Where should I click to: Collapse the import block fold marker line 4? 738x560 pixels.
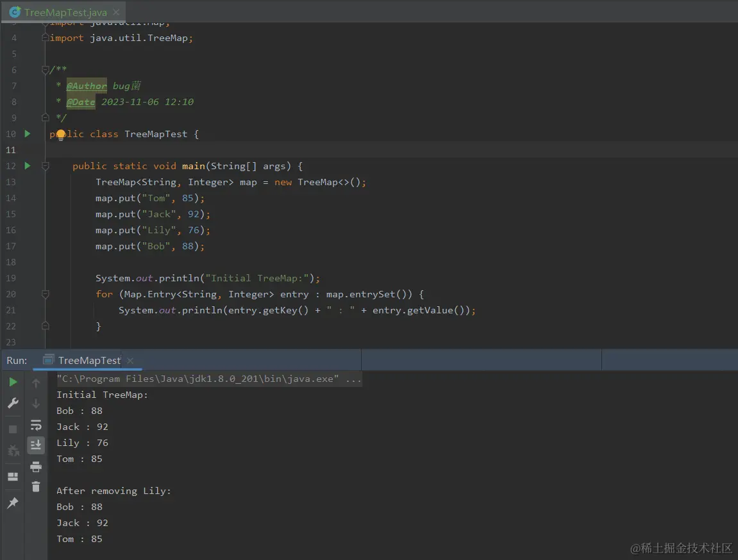pos(45,38)
